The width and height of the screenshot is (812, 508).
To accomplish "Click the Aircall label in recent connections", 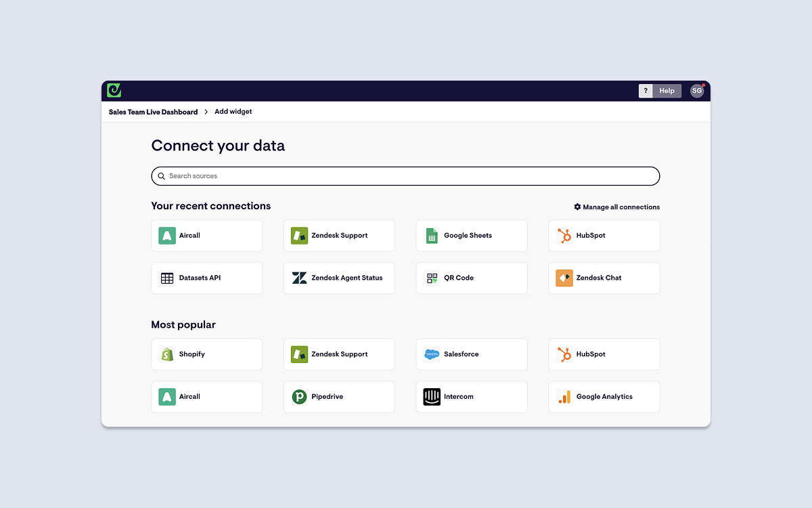I will point(189,236).
